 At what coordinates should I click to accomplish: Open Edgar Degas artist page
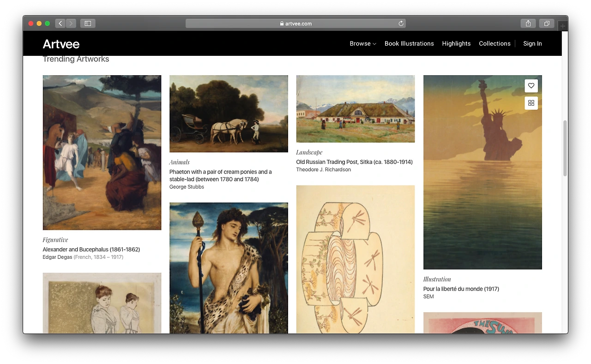click(x=57, y=257)
